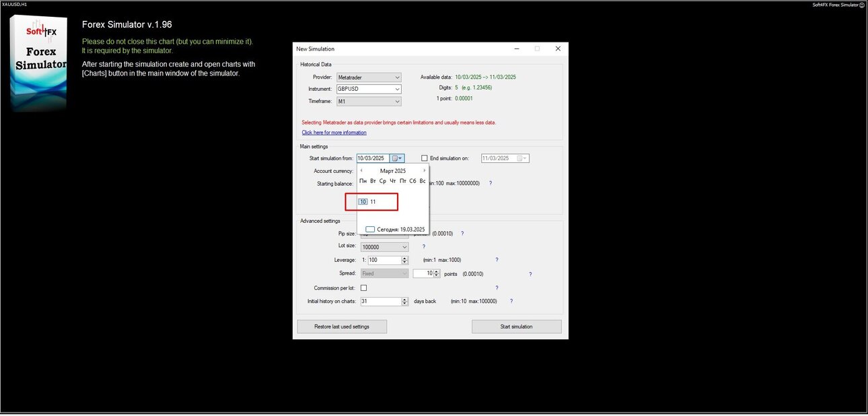This screenshot has width=868, height=416.
Task: Click the Soft4FX Forex Simulator box logo
Action: pyautogui.click(x=39, y=62)
